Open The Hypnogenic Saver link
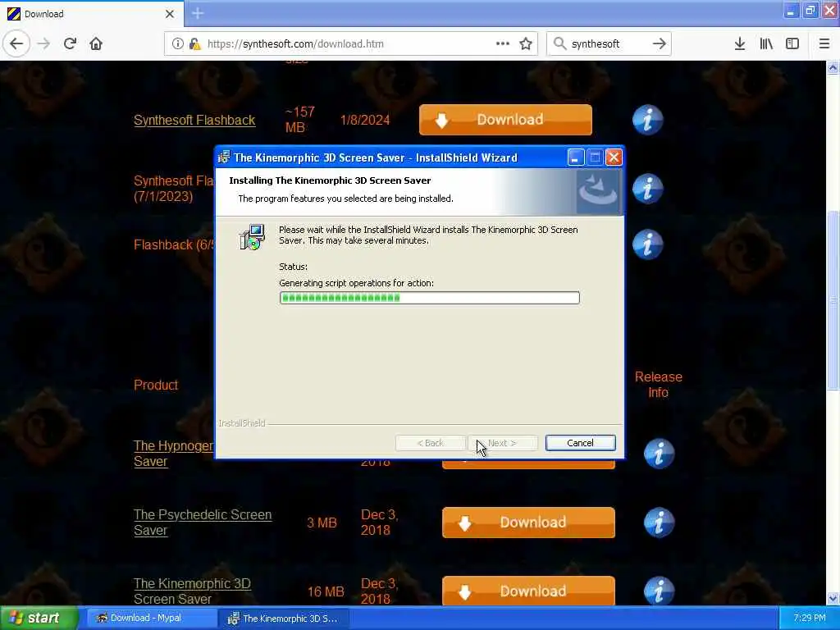 coord(173,454)
